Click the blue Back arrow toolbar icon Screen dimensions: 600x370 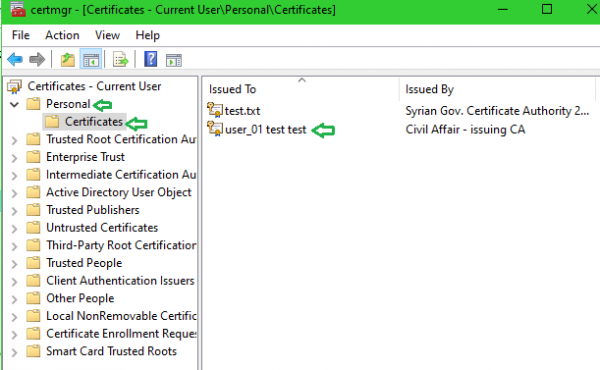click(x=15, y=59)
